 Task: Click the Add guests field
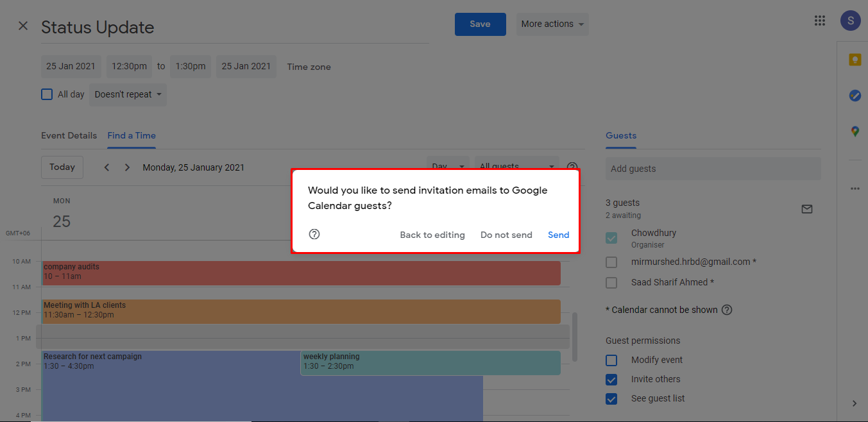click(713, 169)
